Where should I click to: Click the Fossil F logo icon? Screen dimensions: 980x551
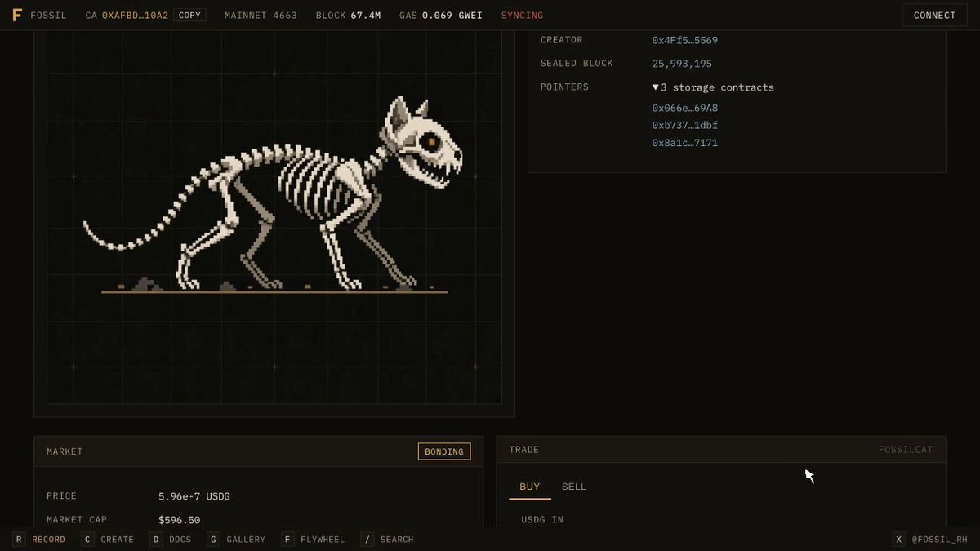click(x=17, y=16)
